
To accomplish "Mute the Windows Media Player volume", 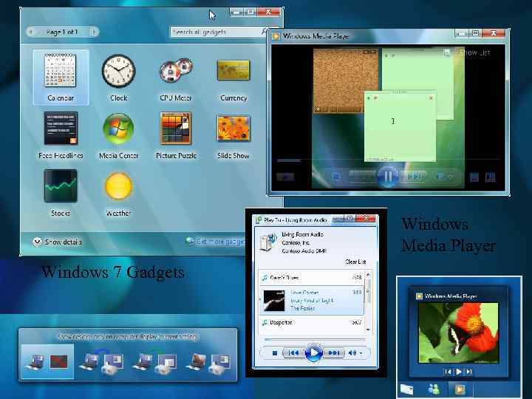I will coord(440,177).
